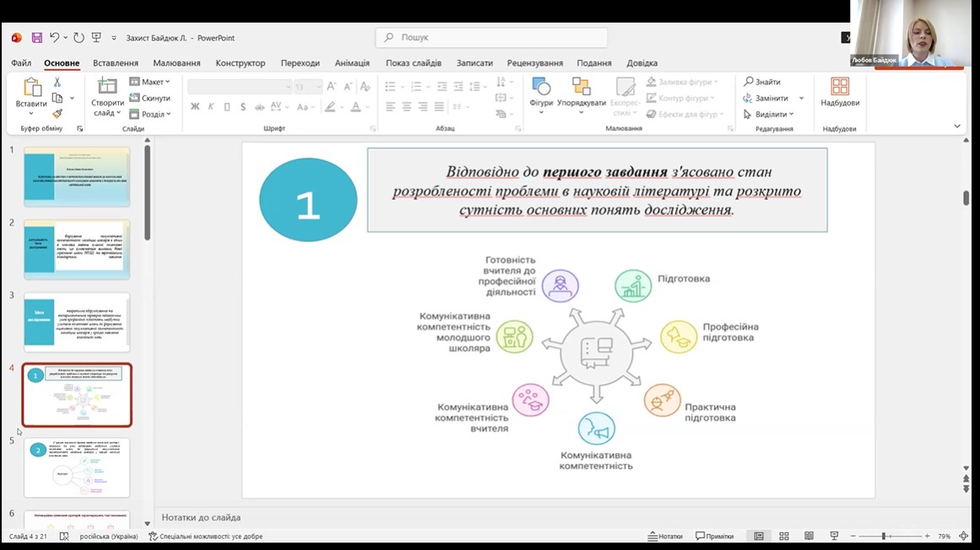
Task: Click the Save icon in title bar
Action: (x=36, y=38)
